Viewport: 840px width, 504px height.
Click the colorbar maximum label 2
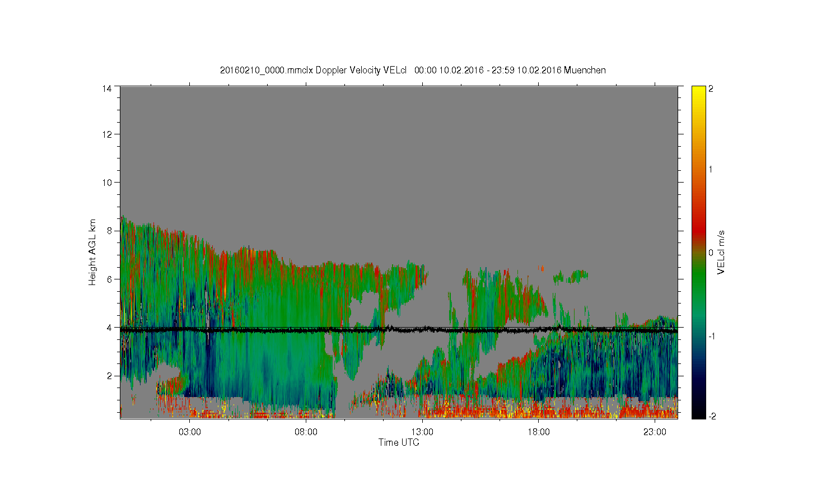(x=711, y=88)
